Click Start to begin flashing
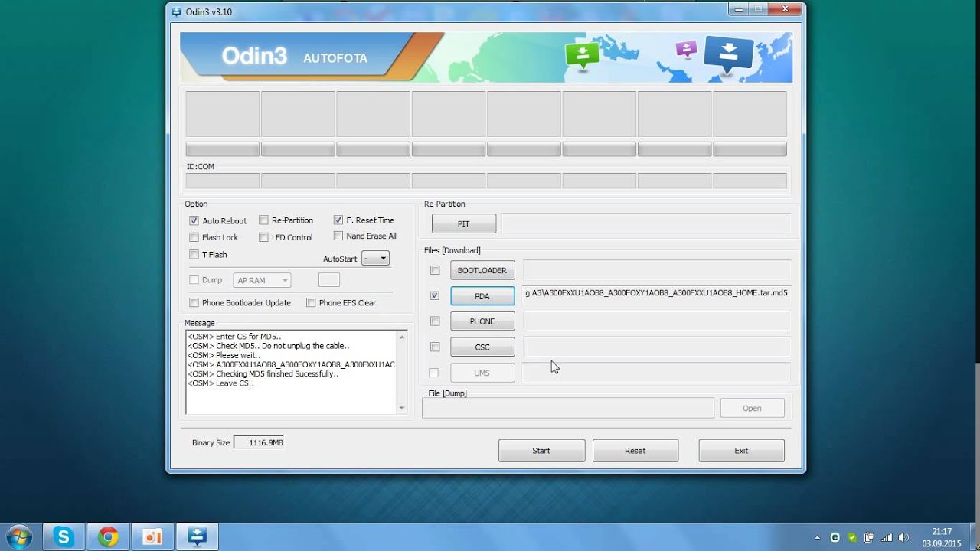This screenshot has width=980, height=551. click(541, 451)
